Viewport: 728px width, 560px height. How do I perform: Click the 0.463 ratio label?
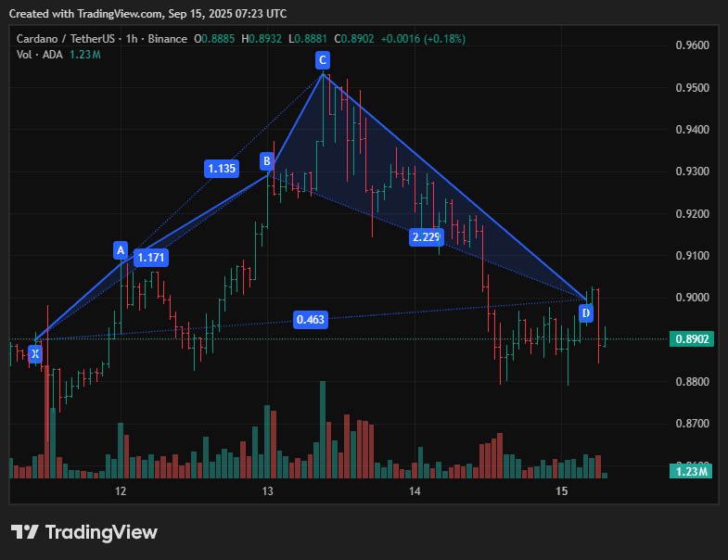pos(310,320)
